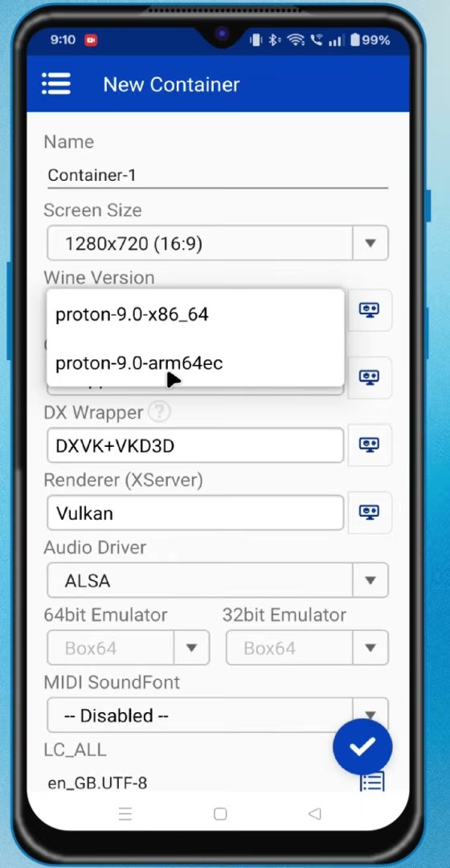Tap the Android home button
Image resolution: width=450 pixels, height=868 pixels.
[220, 813]
